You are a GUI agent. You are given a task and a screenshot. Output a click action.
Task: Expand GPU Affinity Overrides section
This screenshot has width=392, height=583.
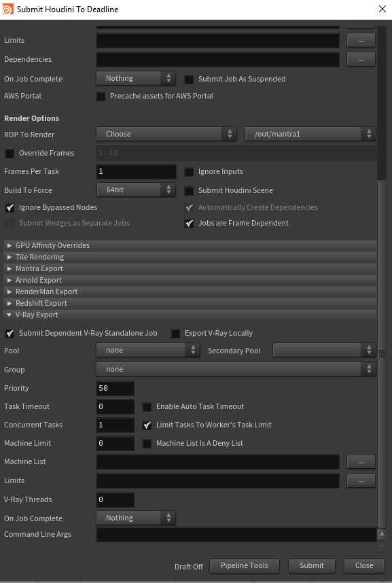(190, 245)
